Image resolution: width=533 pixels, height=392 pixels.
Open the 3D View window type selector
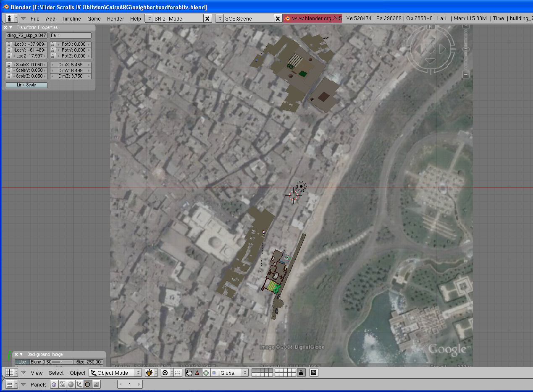[x=11, y=373]
